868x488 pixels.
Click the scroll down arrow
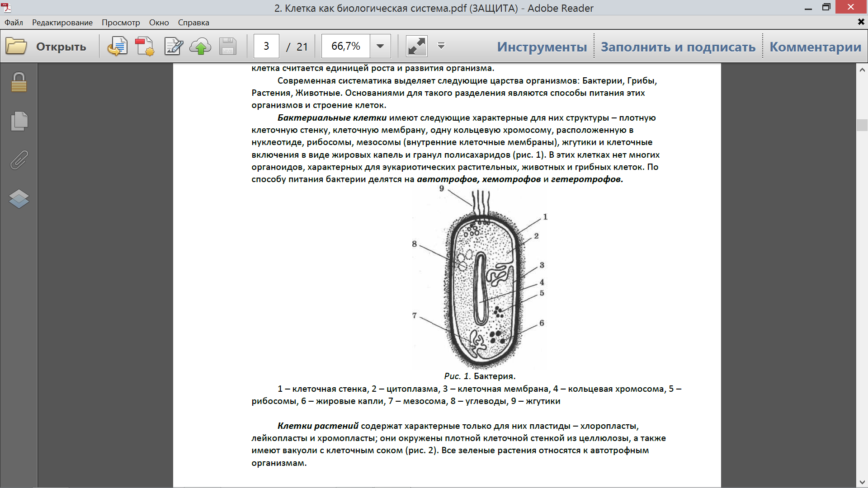pos(862,482)
